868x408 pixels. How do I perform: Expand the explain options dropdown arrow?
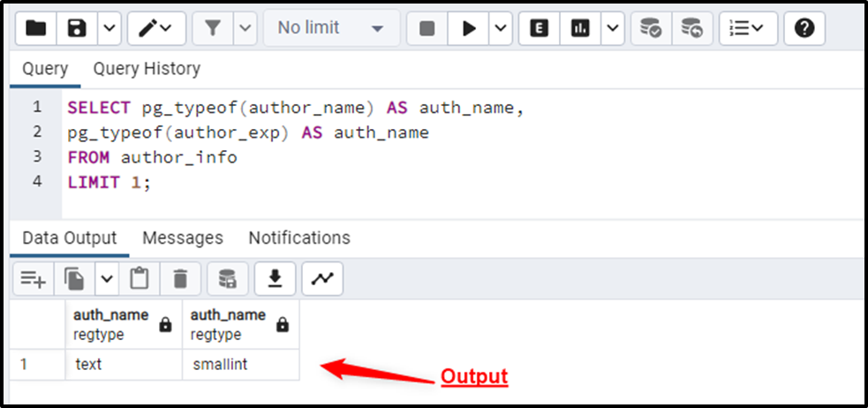[613, 28]
